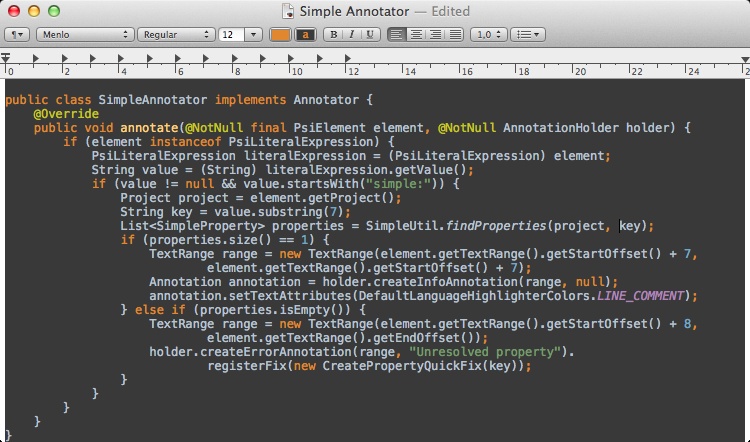The width and height of the screenshot is (750, 442).
Task: Select the tab stop at ruler mark 10
Action: pyautogui.click(x=291, y=58)
